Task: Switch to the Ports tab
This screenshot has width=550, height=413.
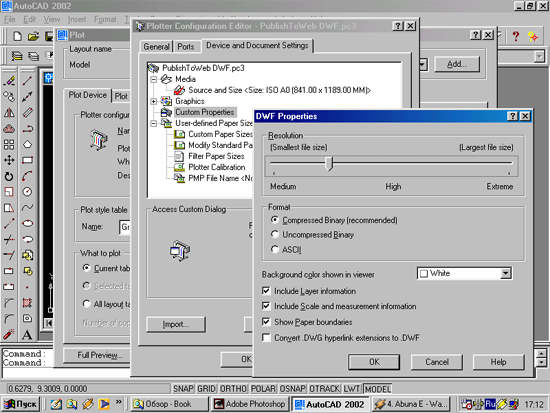Action: (186, 47)
